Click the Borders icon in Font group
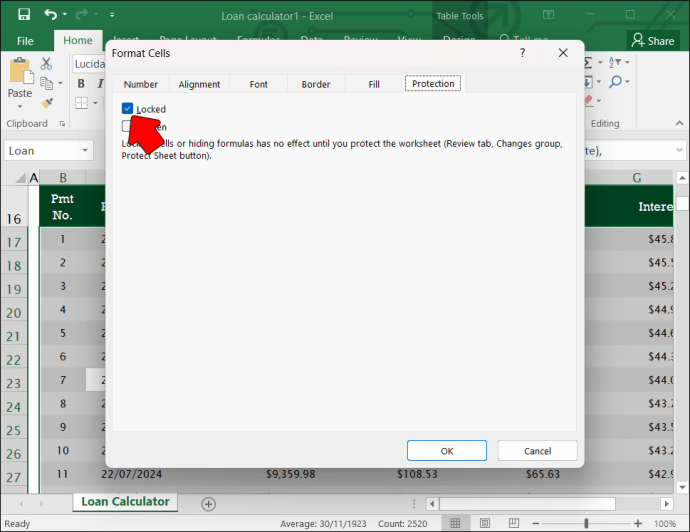The image size is (690, 532). click(81, 103)
